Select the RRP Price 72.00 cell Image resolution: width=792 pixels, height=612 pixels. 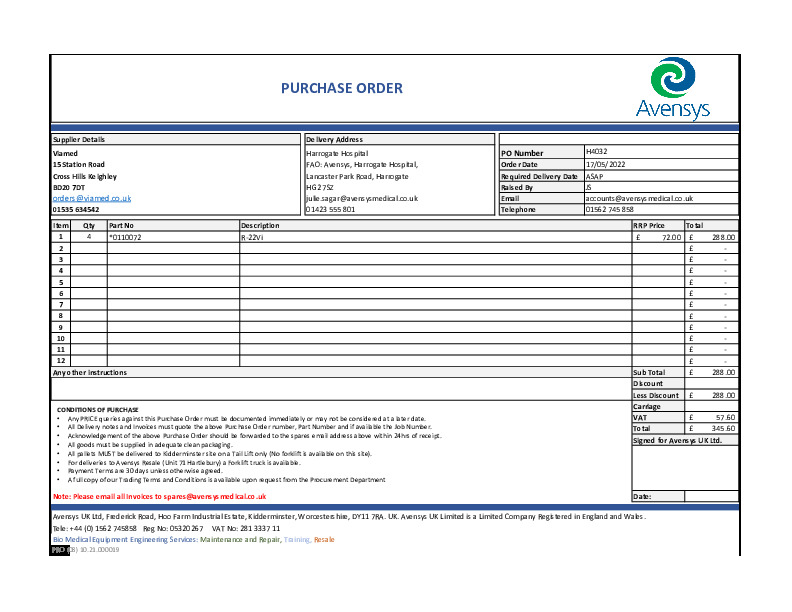(657, 237)
